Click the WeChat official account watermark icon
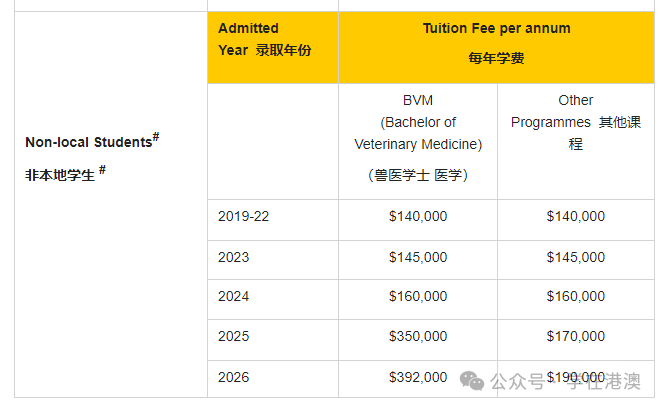The width and height of the screenshot is (662, 408). [x=472, y=380]
